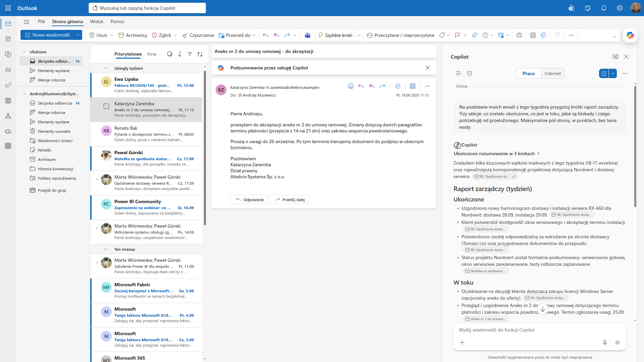The image size is (644, 362).
Task: Start new Copilot chat
Action: pos(604,73)
